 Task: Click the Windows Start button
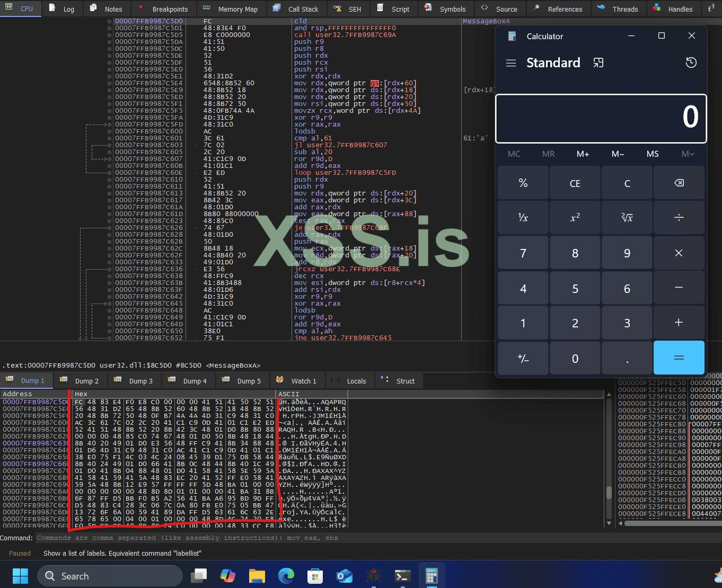(x=20, y=576)
